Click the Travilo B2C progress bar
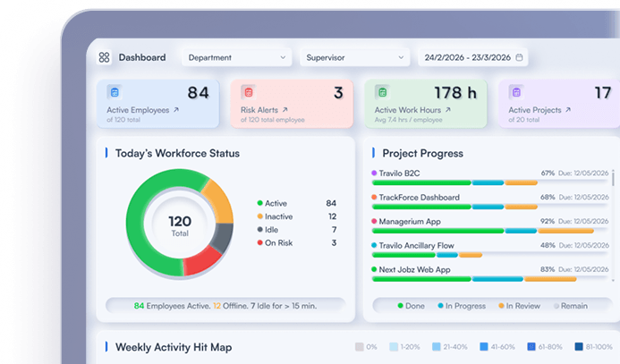This screenshot has width=620, height=364. click(x=489, y=182)
